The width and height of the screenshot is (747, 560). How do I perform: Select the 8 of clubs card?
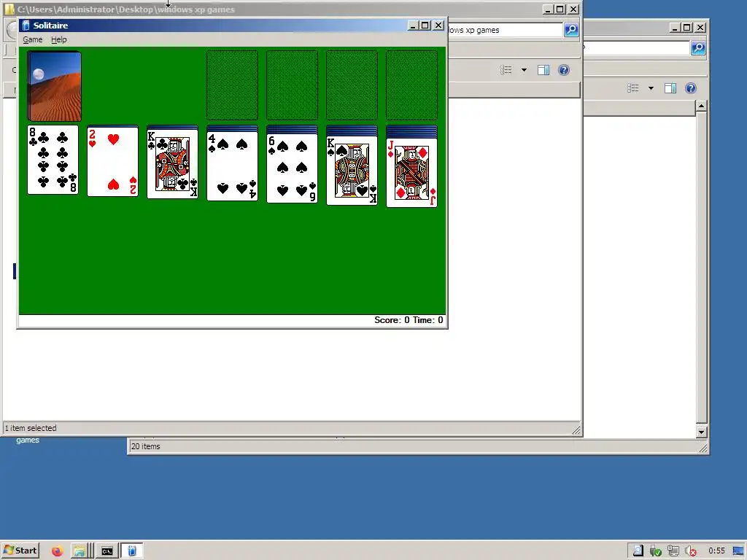coord(53,160)
